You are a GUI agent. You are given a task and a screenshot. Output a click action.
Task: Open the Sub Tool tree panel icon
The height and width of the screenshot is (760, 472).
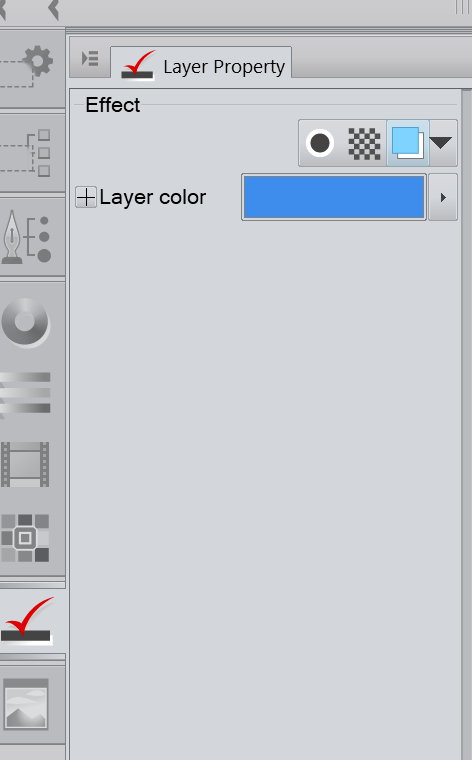[x=27, y=153]
